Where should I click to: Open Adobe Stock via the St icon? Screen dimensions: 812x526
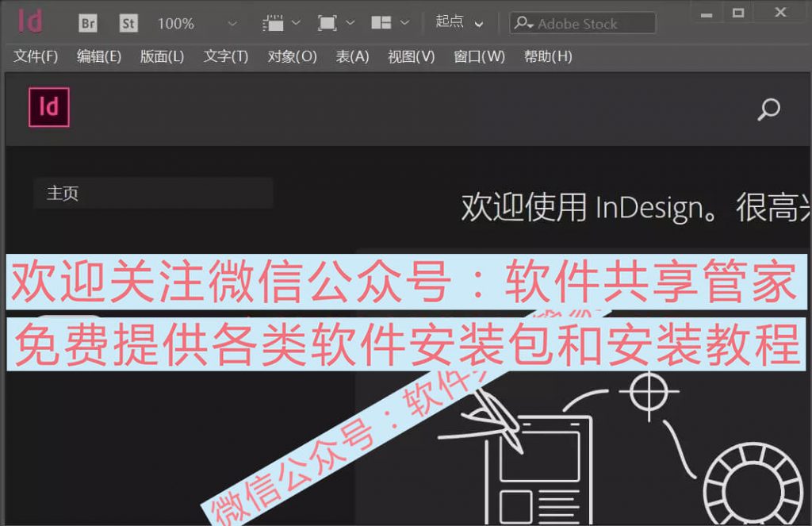128,23
